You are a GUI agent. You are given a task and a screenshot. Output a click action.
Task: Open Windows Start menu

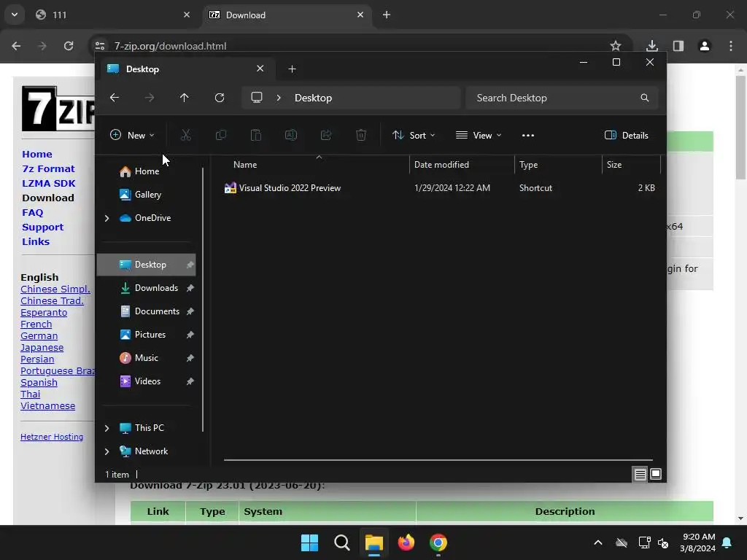point(309,542)
